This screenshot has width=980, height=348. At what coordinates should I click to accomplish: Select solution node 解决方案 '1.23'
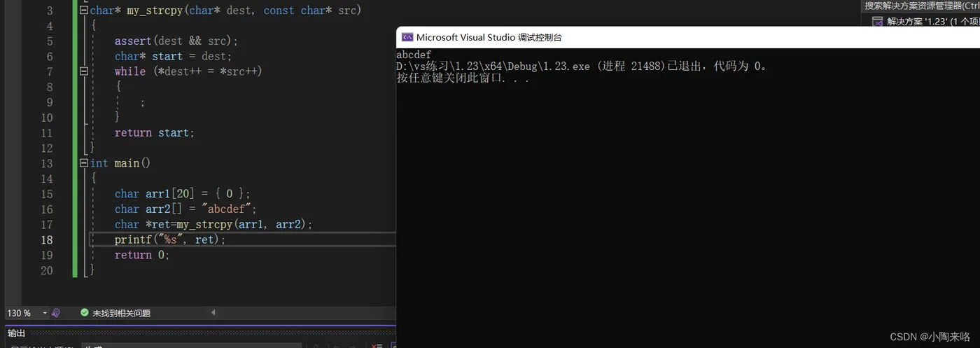(x=932, y=21)
